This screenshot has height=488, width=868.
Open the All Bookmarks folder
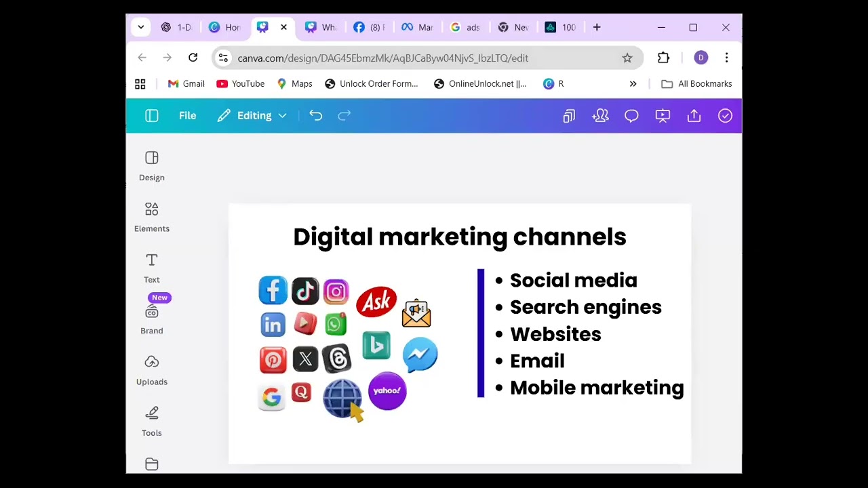pos(696,84)
